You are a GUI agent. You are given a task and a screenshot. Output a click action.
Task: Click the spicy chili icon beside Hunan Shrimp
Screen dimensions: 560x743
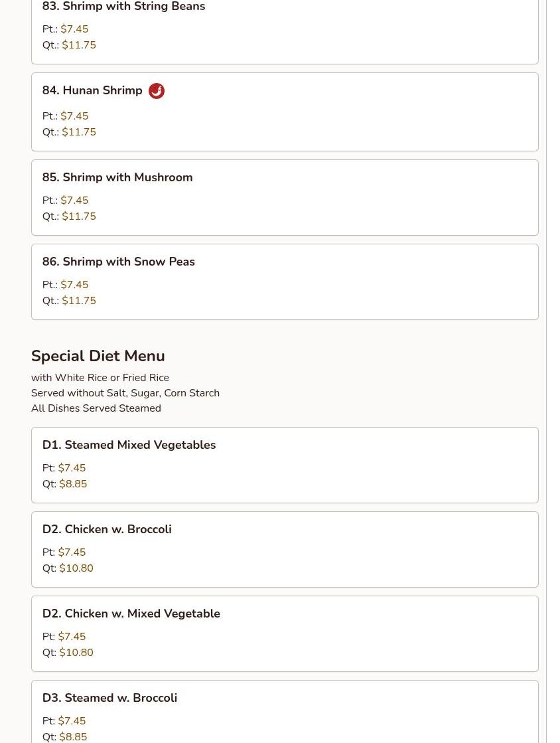tap(156, 90)
